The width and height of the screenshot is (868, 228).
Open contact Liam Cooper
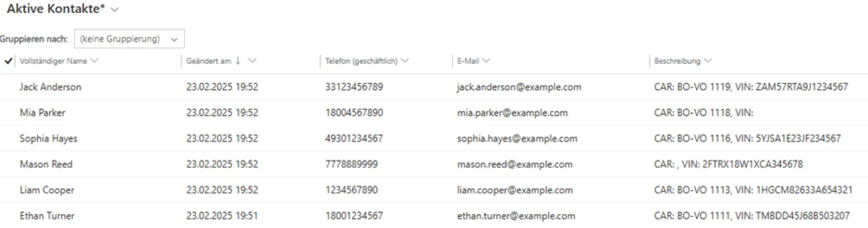(47, 190)
